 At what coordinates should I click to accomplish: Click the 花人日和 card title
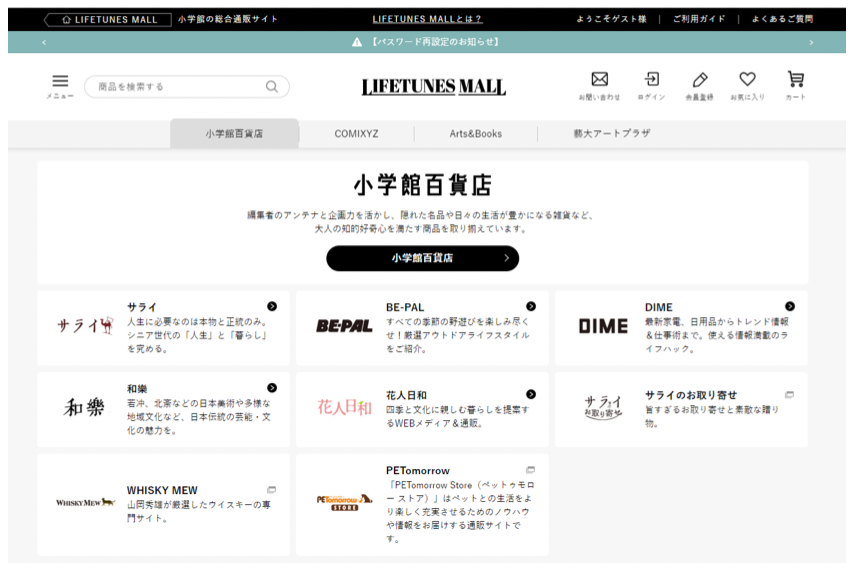coord(406,395)
